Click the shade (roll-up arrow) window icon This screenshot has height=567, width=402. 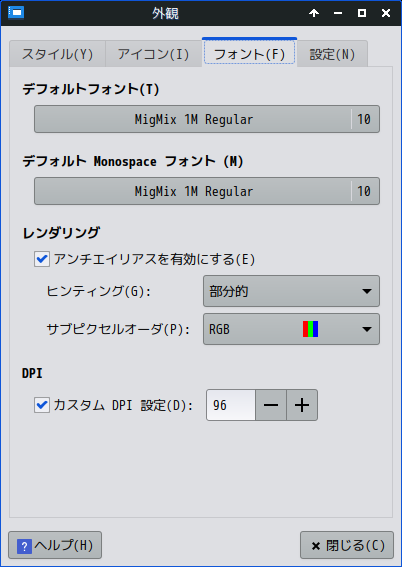point(314,13)
